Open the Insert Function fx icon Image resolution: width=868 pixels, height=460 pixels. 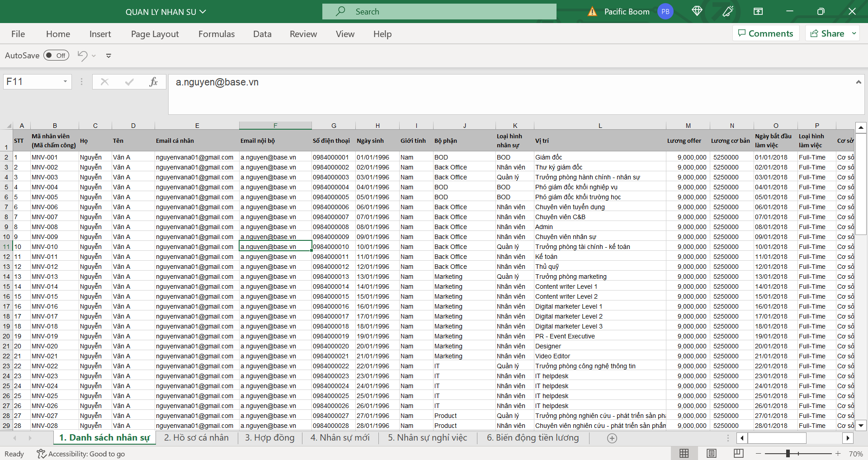click(153, 82)
